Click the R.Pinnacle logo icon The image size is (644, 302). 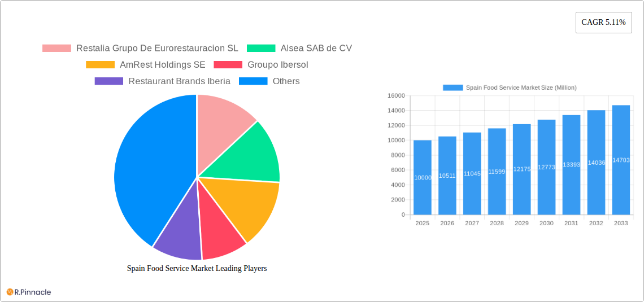pyautogui.click(x=10, y=292)
